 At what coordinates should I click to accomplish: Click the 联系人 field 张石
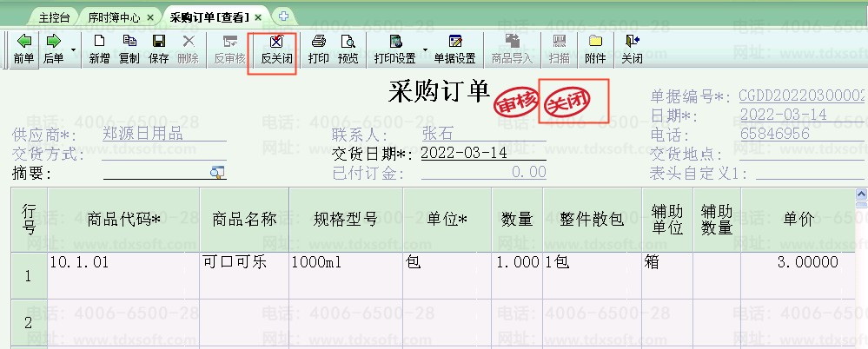483,134
